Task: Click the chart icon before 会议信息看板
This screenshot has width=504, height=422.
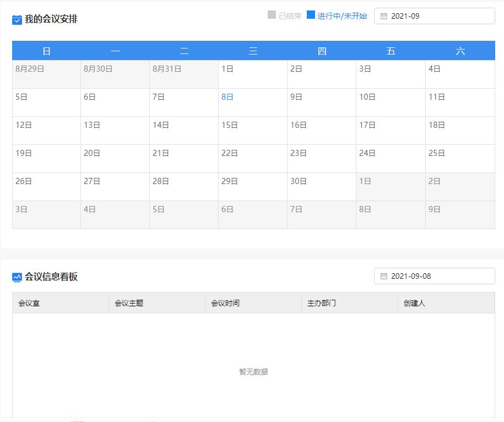Action: click(16, 278)
